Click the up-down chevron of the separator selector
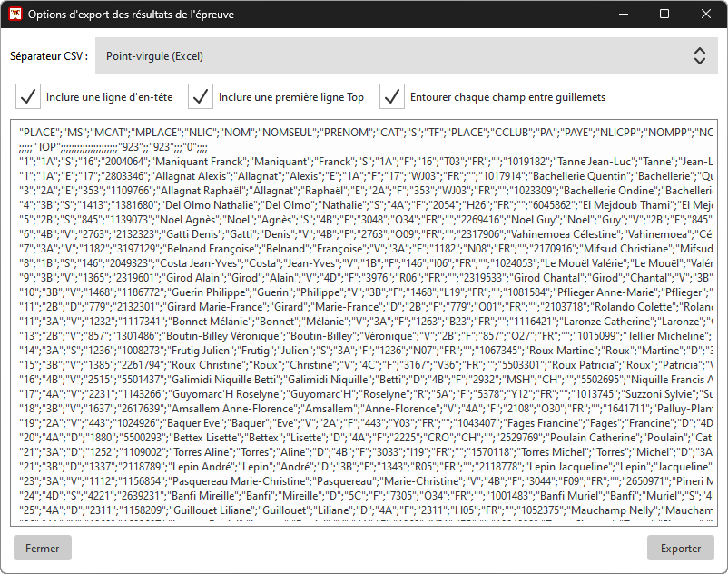 (699, 56)
